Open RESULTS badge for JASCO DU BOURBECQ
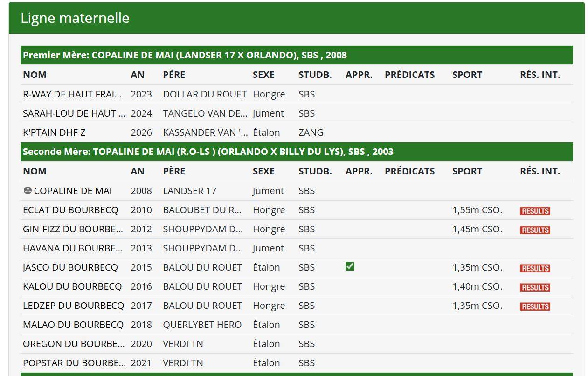This screenshot has width=588, height=376. click(535, 268)
